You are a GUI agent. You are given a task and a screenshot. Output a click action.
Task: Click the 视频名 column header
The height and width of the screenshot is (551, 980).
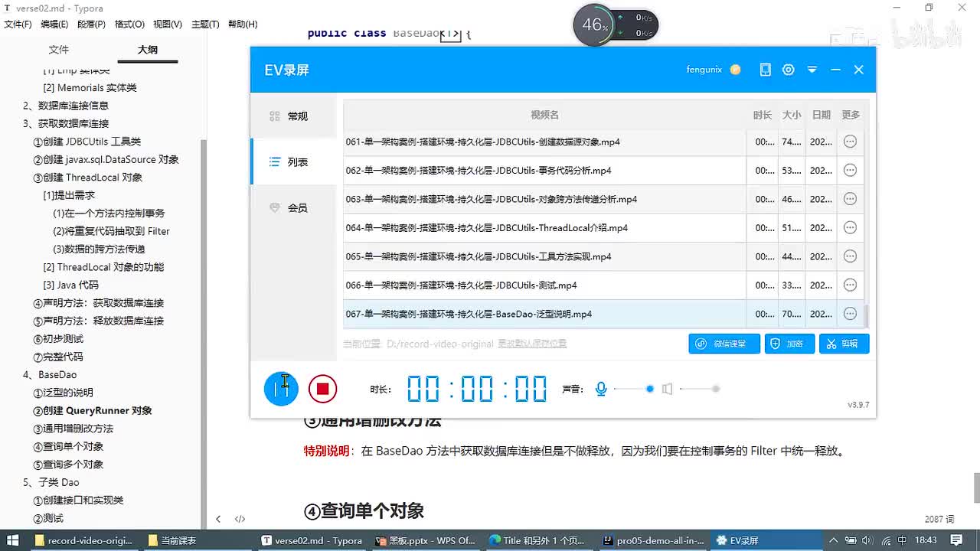544,115
